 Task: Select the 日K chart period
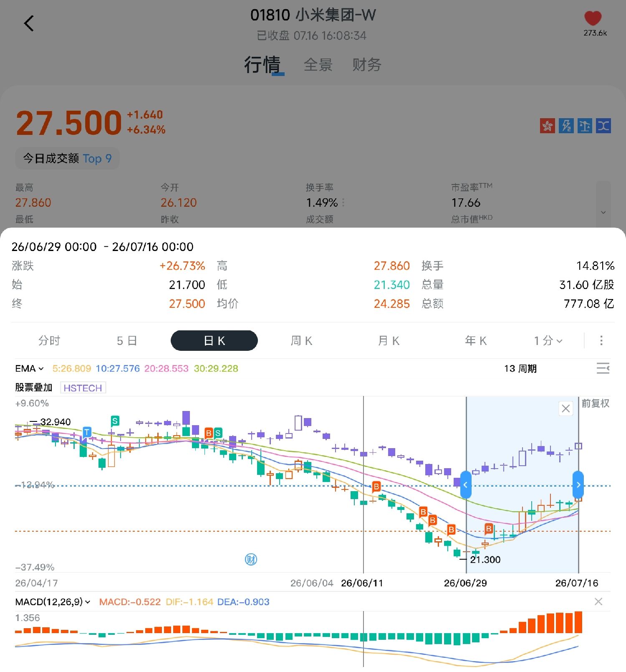click(x=214, y=340)
